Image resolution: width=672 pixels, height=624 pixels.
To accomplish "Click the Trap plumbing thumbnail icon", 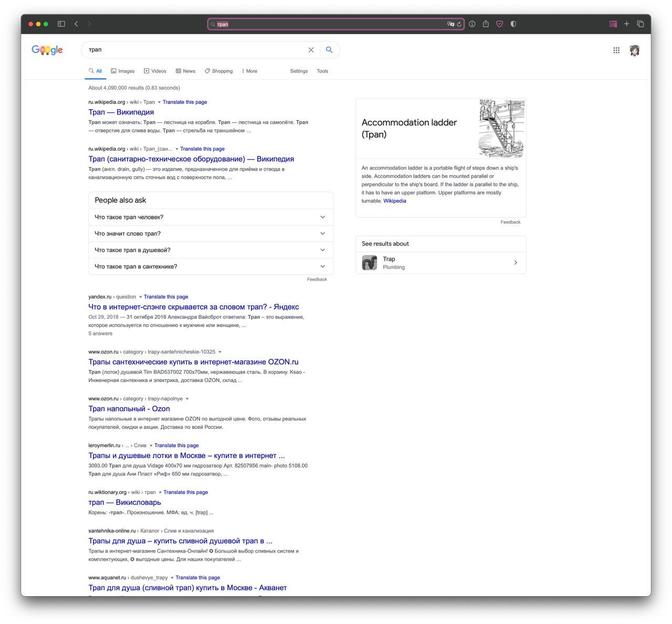I will pyautogui.click(x=370, y=262).
